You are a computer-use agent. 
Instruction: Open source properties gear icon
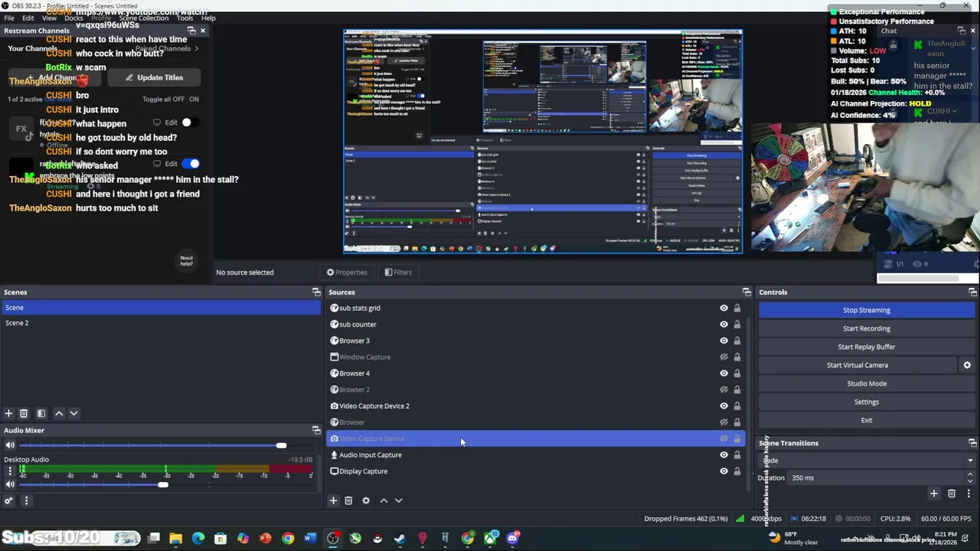tap(366, 500)
